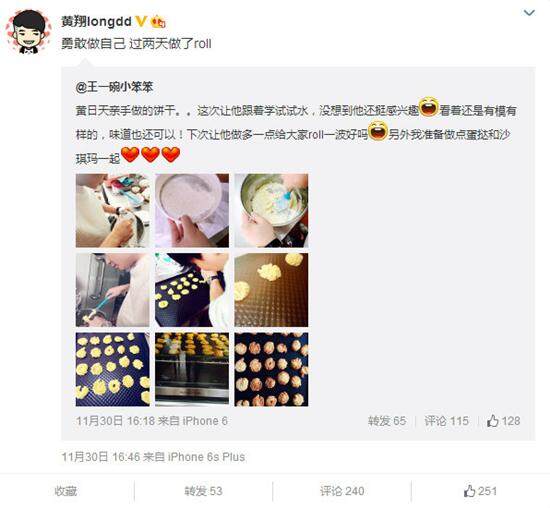The height and width of the screenshot is (508, 550).
Task: Click the inner post thumbs-up icon 128
Action: pyautogui.click(x=493, y=420)
